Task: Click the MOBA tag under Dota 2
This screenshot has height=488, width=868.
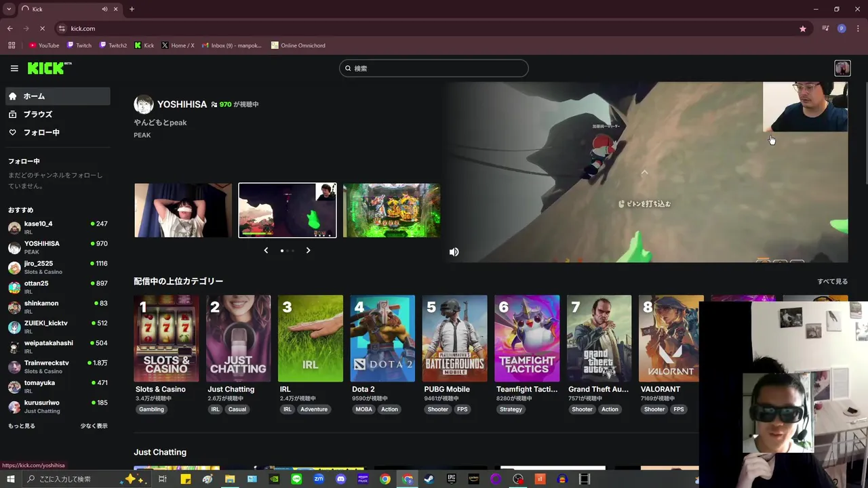Action: click(x=364, y=409)
